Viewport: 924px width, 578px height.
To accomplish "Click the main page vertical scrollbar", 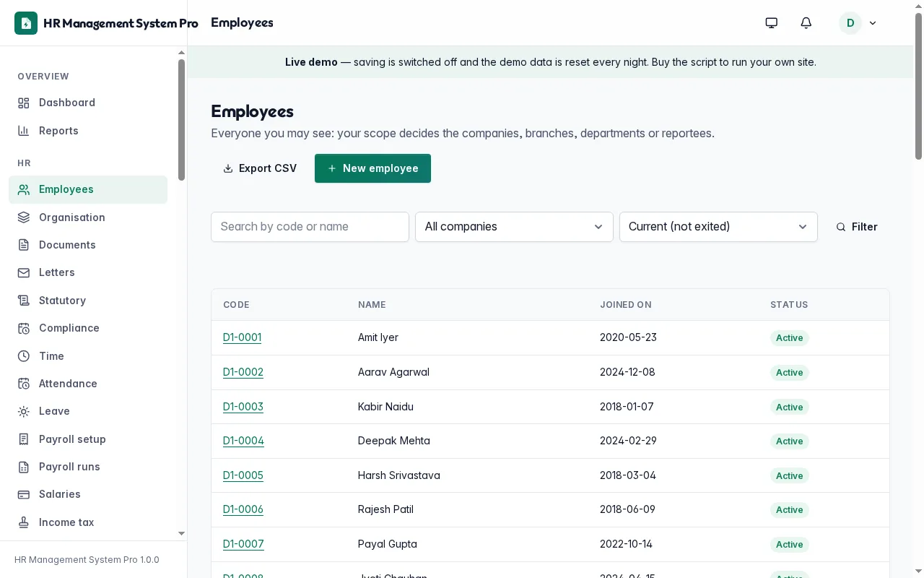I will click(918, 87).
